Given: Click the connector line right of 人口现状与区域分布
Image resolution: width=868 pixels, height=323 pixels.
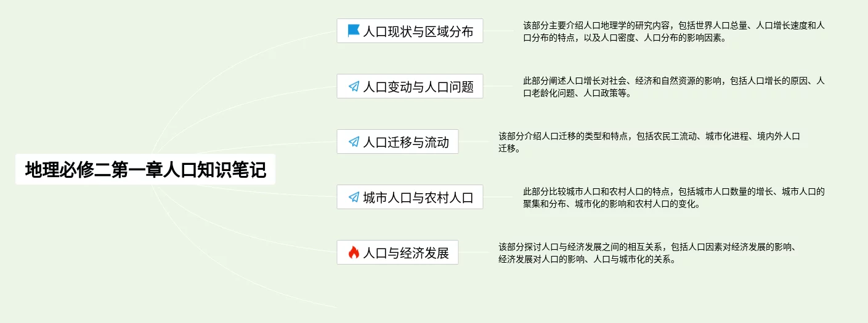Looking at the screenshot, I should (x=499, y=31).
